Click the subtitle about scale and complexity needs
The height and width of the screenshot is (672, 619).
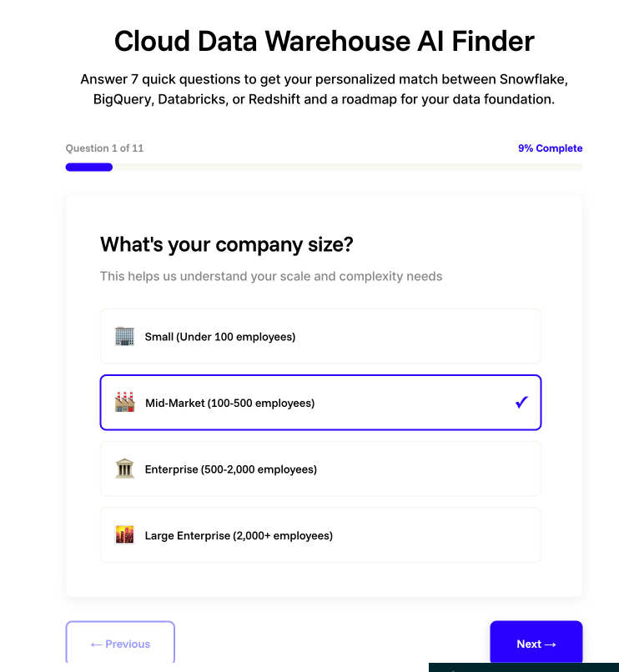tap(270, 276)
